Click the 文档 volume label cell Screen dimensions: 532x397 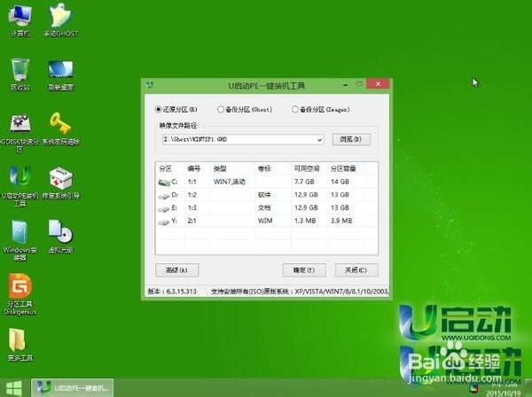pos(264,208)
